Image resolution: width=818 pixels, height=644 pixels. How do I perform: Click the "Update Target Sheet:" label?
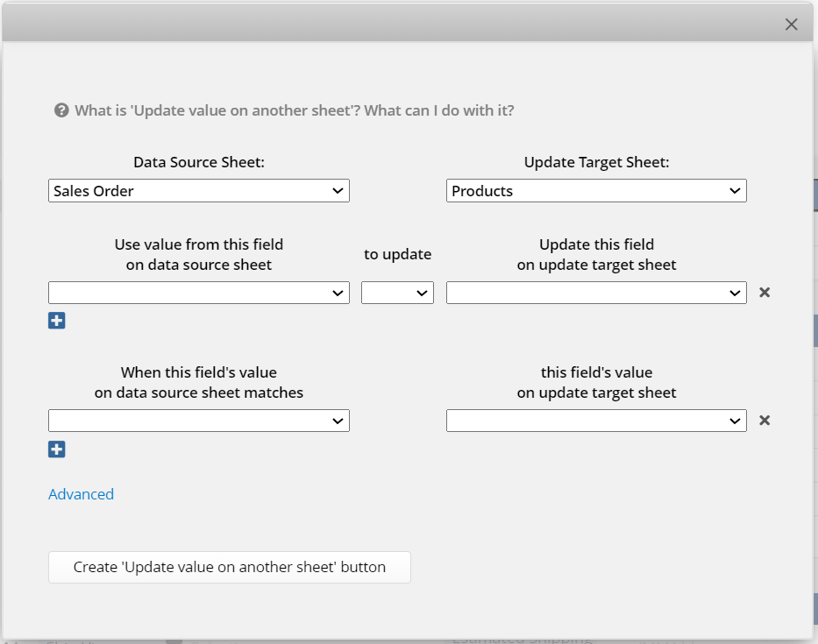coord(596,162)
